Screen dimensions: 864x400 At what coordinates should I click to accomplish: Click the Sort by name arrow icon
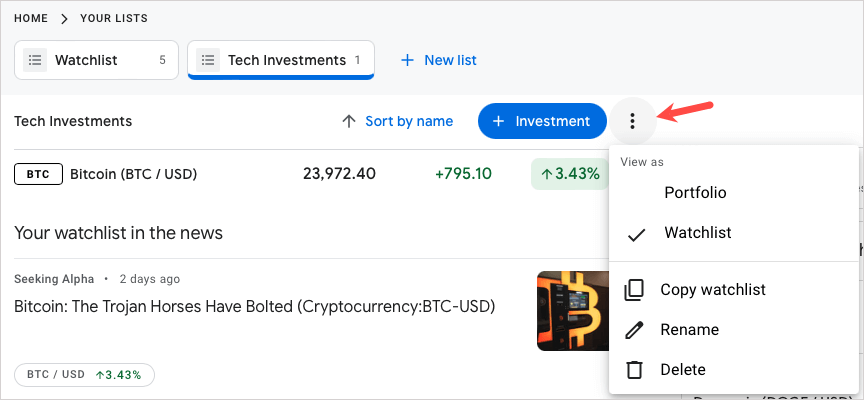coord(349,121)
